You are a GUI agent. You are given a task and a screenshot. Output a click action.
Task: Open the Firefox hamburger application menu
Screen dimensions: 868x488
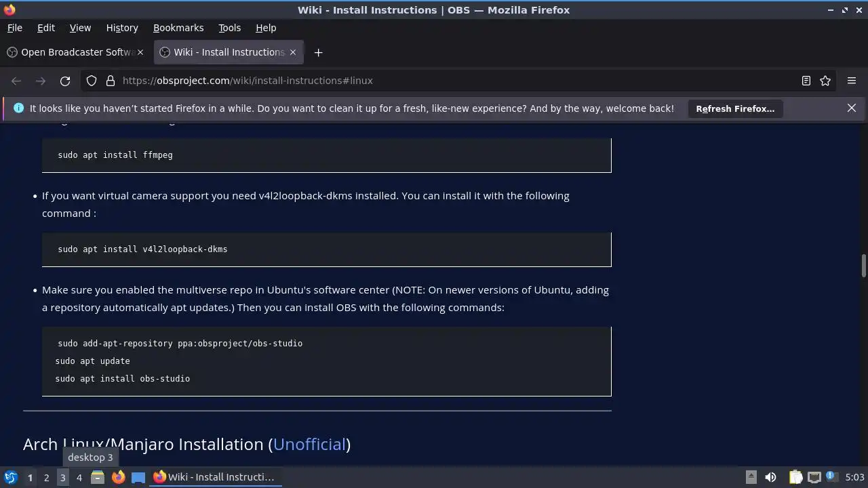tap(852, 81)
